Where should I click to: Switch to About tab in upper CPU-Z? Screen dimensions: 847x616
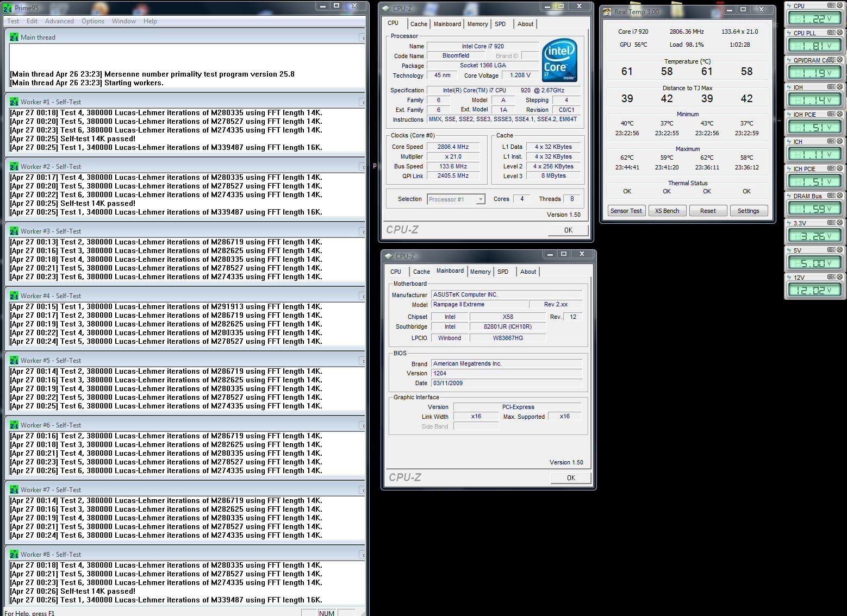coord(525,24)
